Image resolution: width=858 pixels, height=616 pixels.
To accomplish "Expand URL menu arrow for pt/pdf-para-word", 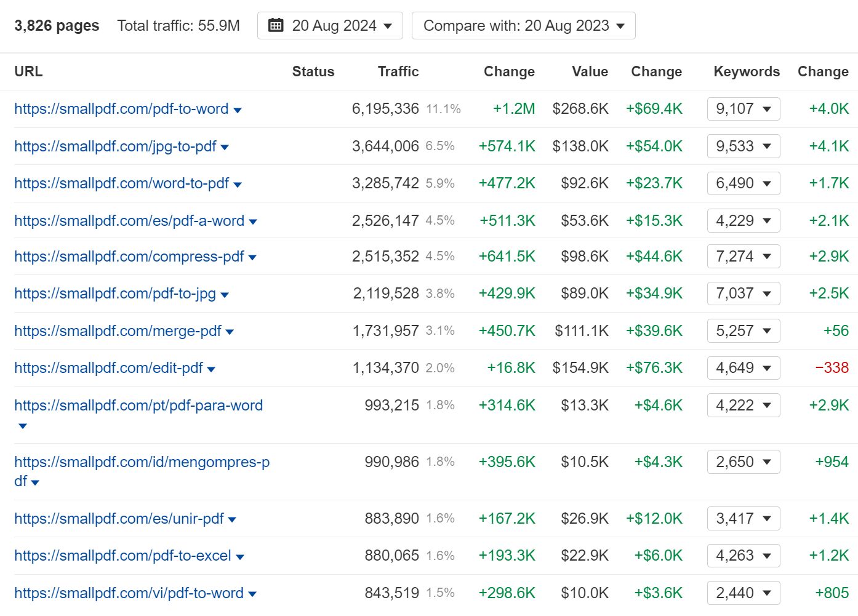I will [x=23, y=426].
